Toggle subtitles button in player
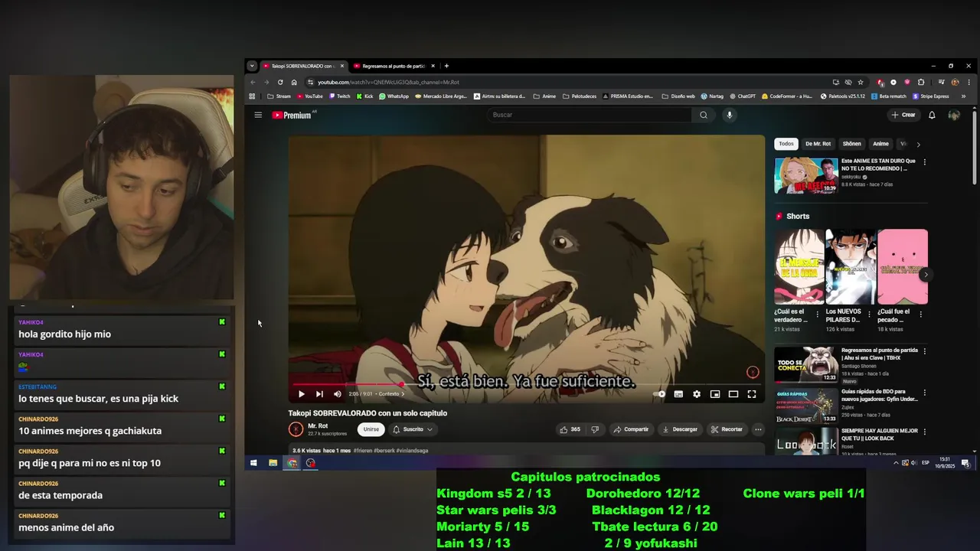 coord(678,394)
